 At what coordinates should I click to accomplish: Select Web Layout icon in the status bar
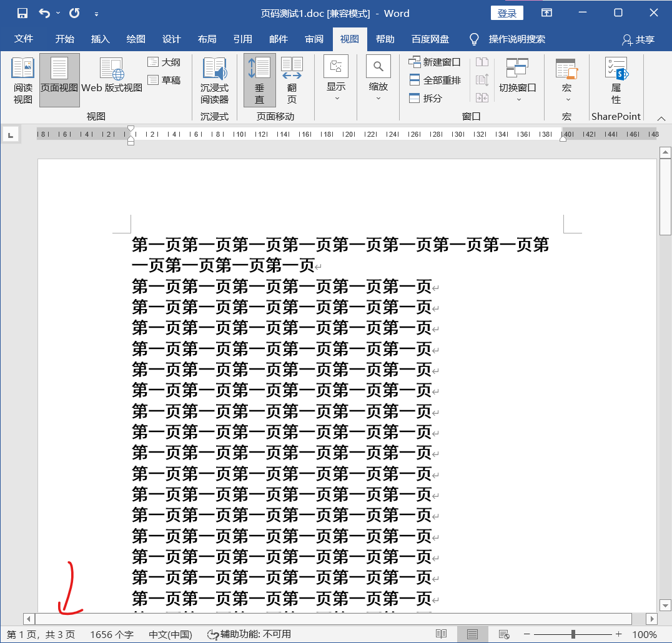(504, 634)
